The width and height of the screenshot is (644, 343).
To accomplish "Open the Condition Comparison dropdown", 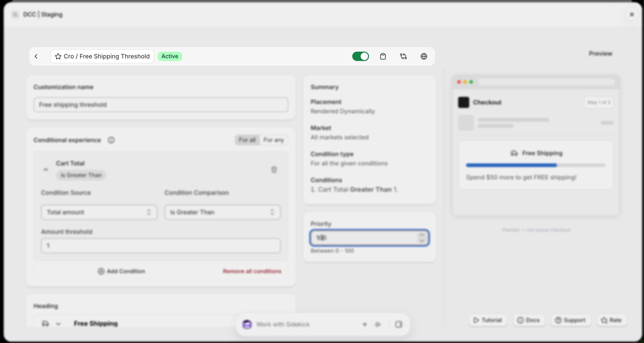I will point(222,212).
